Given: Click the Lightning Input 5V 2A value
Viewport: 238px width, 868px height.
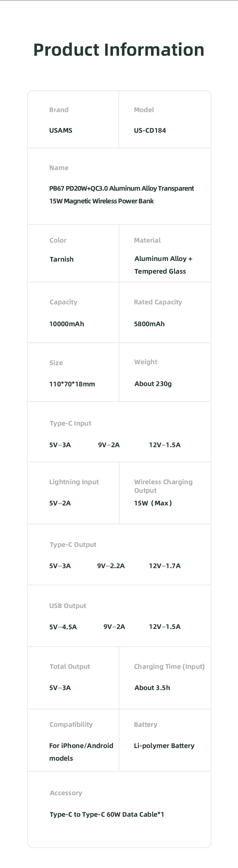Looking at the screenshot, I should tap(60, 503).
